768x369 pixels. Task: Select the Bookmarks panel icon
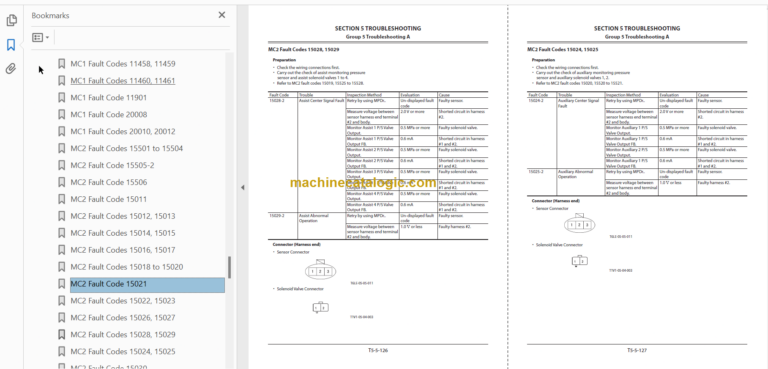[x=11, y=45]
